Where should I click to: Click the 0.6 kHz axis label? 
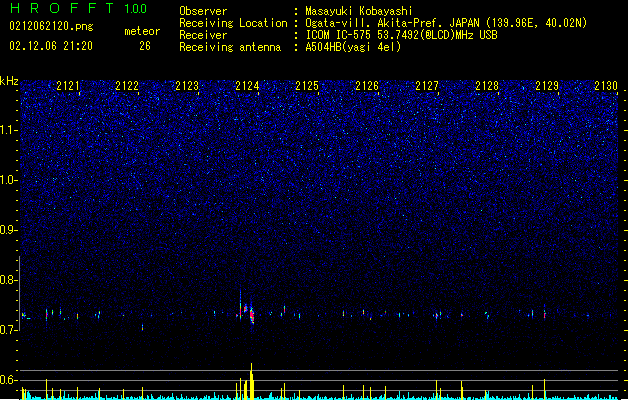point(9,380)
